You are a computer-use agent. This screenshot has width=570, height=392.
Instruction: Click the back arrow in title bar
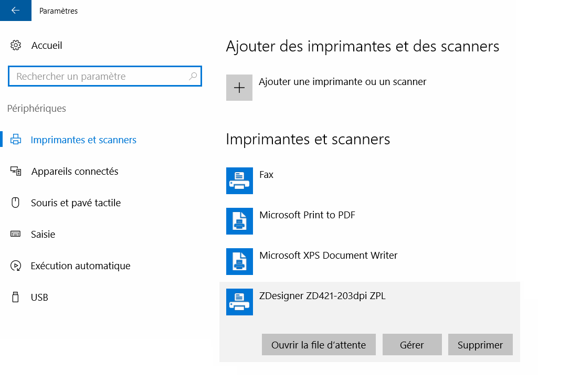tap(15, 10)
